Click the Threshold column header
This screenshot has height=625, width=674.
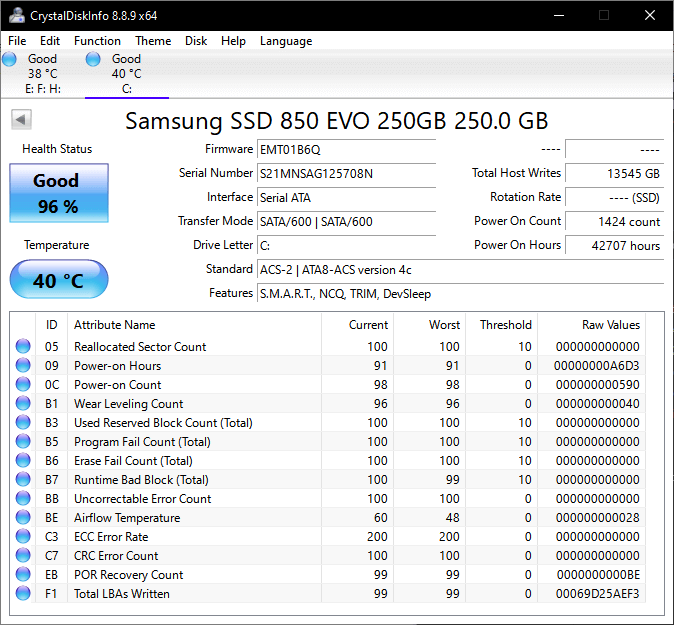point(502,325)
